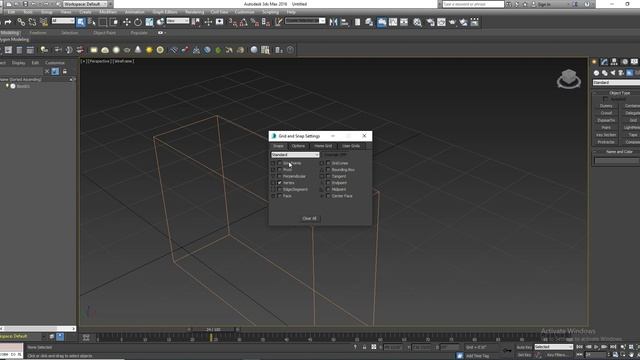
Task: Open the Rendering menu
Action: click(194, 12)
